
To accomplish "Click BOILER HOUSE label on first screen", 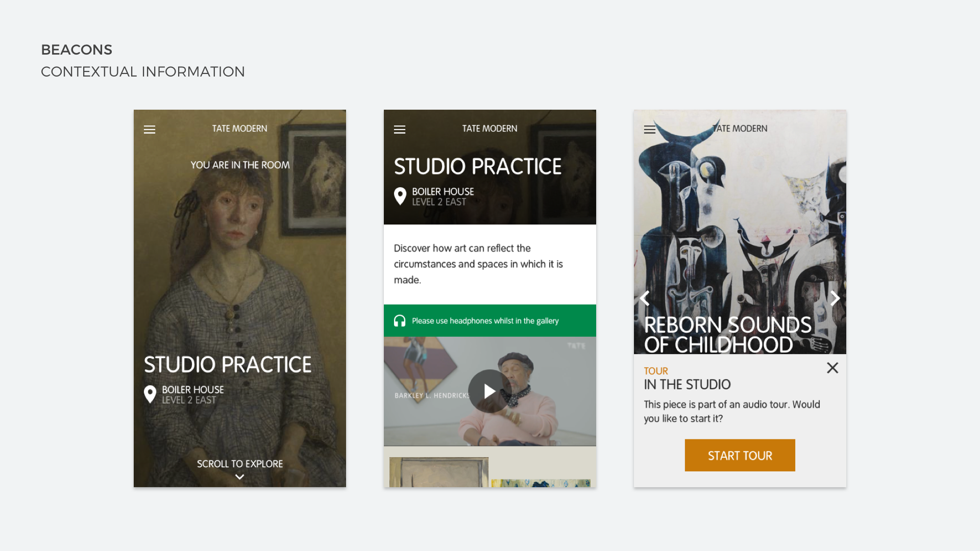I will [193, 390].
